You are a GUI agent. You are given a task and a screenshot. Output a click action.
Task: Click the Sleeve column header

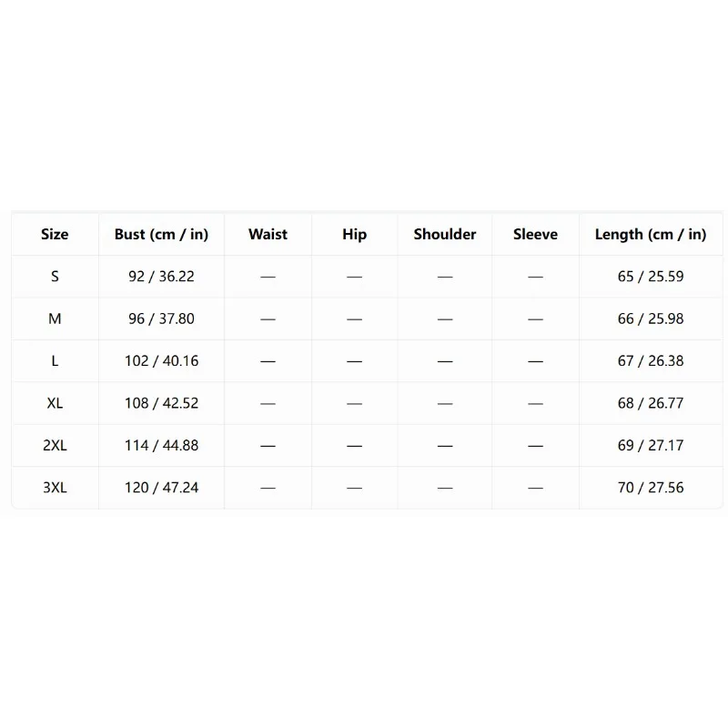[x=535, y=235]
